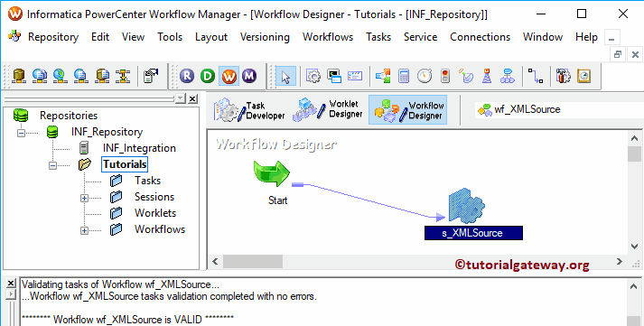644x326 pixels.
Task: Select the orange W Workflow Manager icon
Action: click(229, 76)
